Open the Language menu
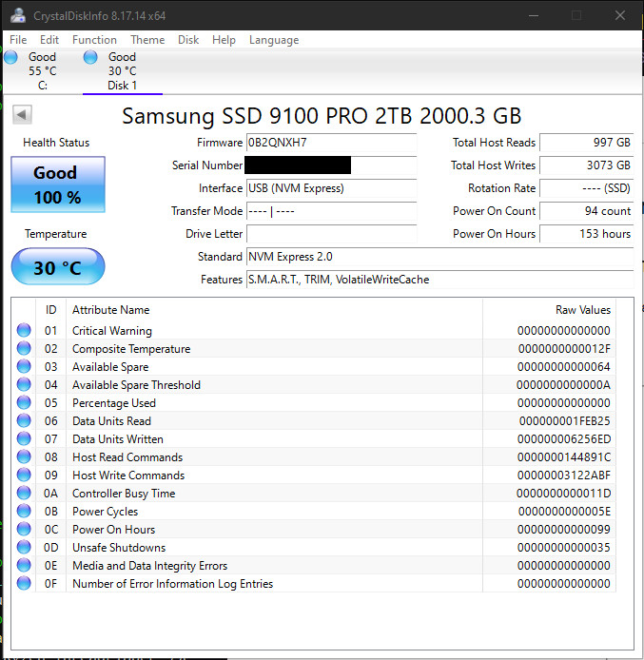The width and height of the screenshot is (644, 660). [x=274, y=40]
